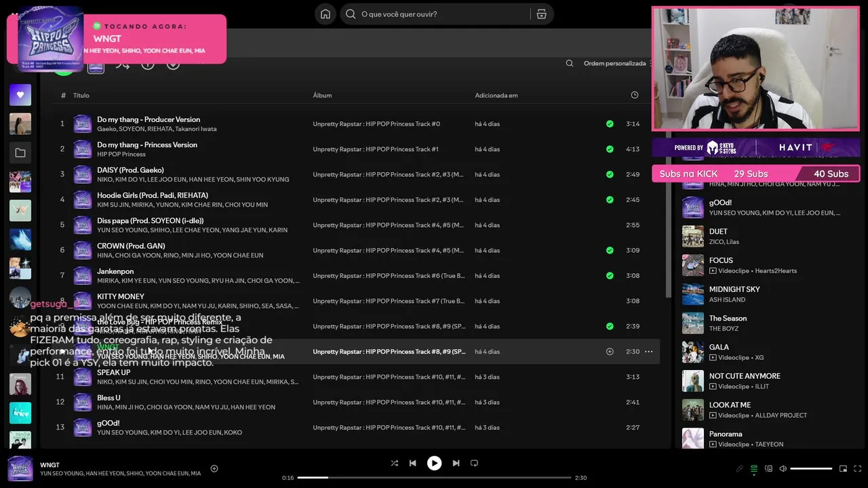
Task: Toggle the queue icon
Action: point(753,468)
